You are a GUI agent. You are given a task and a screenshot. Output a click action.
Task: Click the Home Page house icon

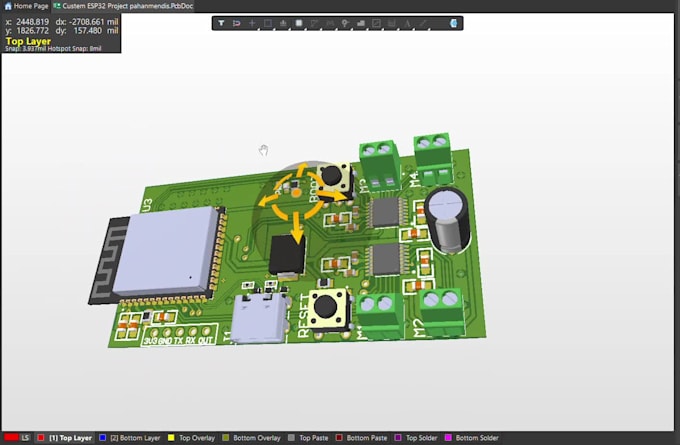pos(8,6)
